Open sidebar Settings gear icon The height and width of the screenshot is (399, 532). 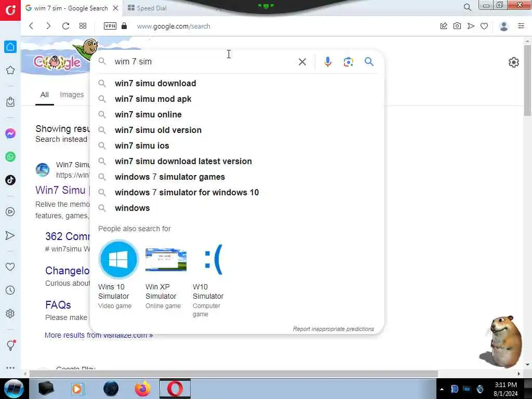click(10, 313)
